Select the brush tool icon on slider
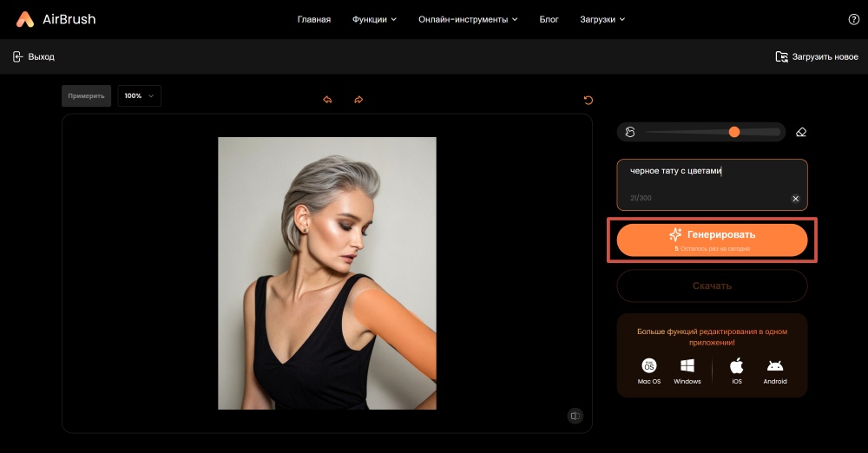868x453 pixels. [x=631, y=132]
